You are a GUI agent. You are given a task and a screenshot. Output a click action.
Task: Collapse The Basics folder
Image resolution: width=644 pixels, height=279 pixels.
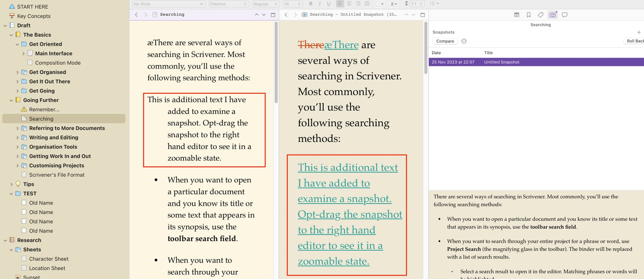pos(11,35)
